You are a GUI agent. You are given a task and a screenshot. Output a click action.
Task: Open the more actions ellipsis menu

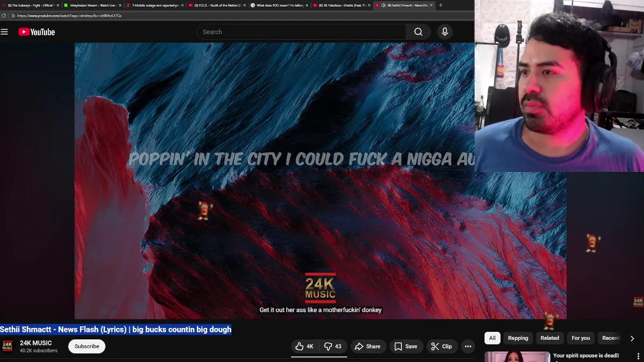pos(468,346)
